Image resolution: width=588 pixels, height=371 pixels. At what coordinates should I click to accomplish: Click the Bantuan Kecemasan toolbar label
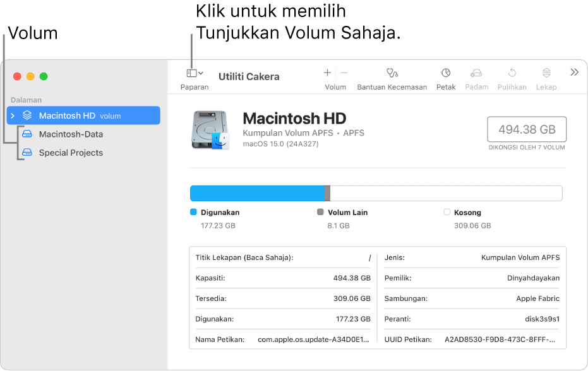[x=392, y=87]
